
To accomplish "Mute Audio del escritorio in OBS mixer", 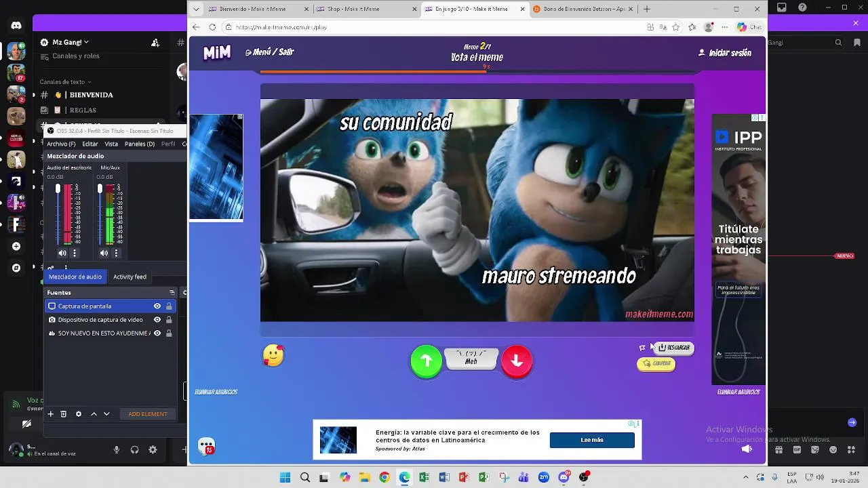I will tap(62, 253).
